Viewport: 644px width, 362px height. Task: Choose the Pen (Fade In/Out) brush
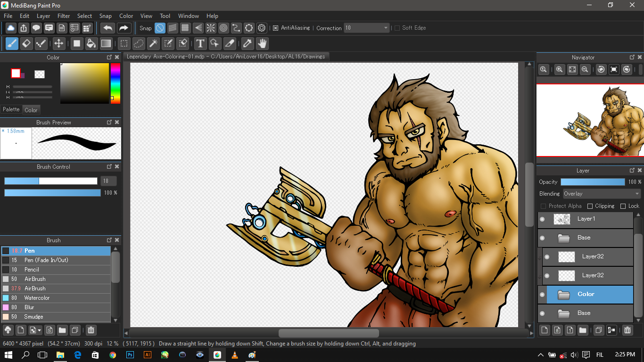[56, 260]
